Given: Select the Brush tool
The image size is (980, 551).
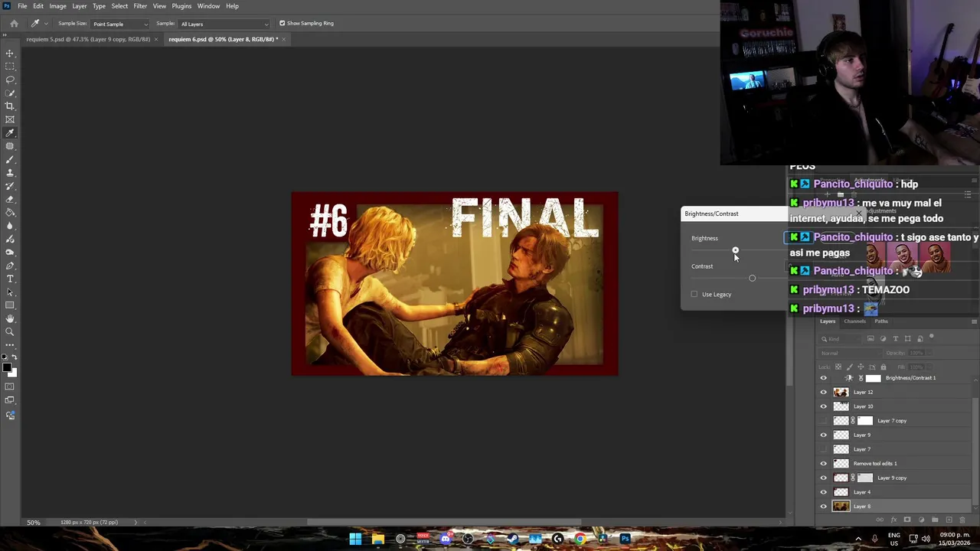Looking at the screenshot, I should [10, 159].
